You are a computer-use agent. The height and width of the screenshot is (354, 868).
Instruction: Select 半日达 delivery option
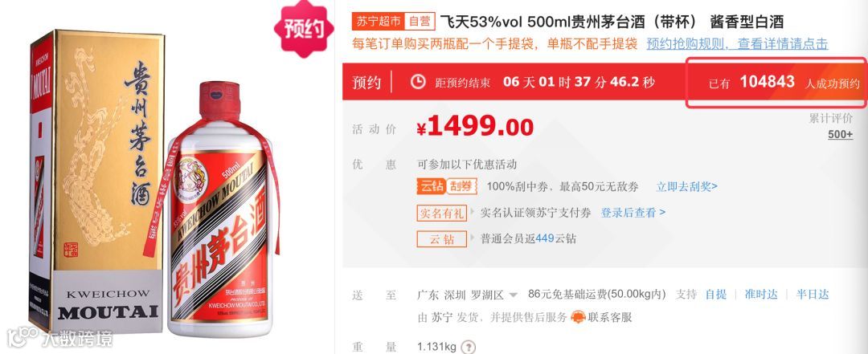[x=813, y=295]
